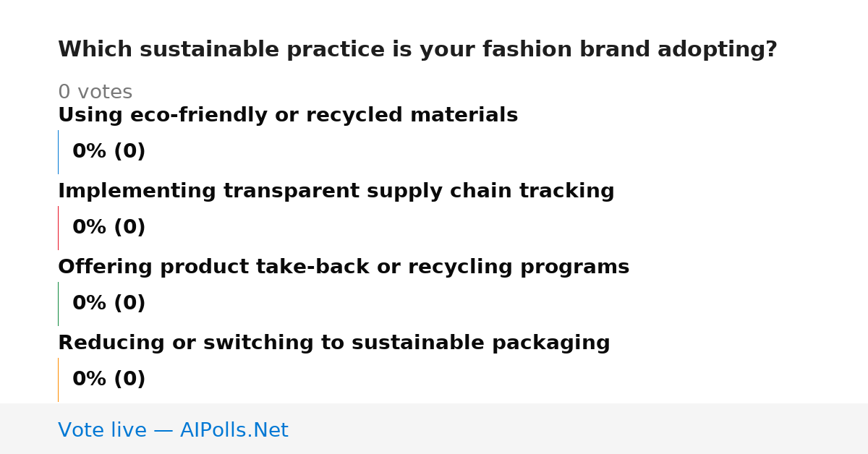The image size is (868, 454).
Task: Click the word 'AIPolls.Net' in the footer
Action: pos(234,430)
